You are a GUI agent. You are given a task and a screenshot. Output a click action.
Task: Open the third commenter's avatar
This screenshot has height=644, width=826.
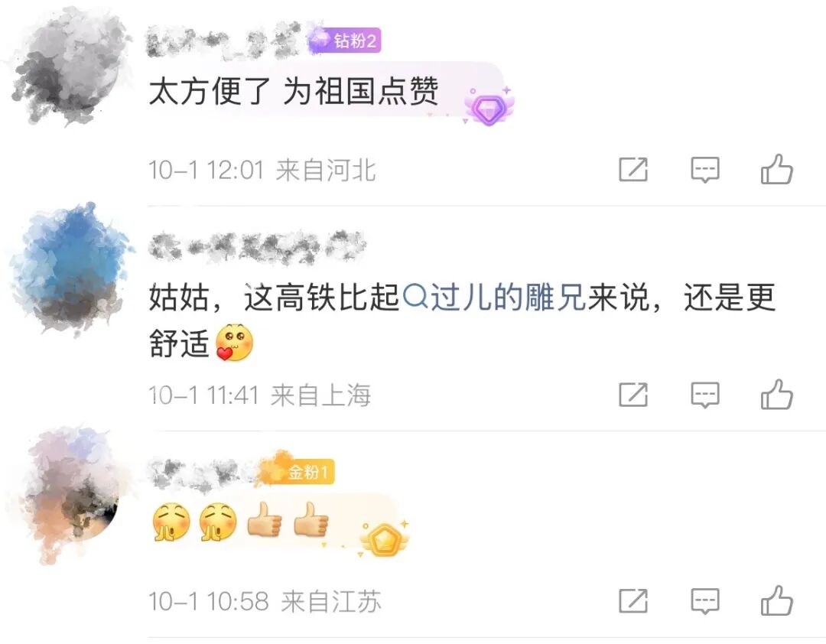(x=70, y=493)
